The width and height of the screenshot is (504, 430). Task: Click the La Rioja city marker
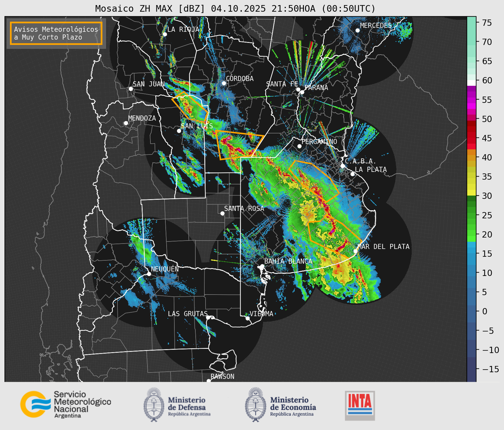pos(165,34)
